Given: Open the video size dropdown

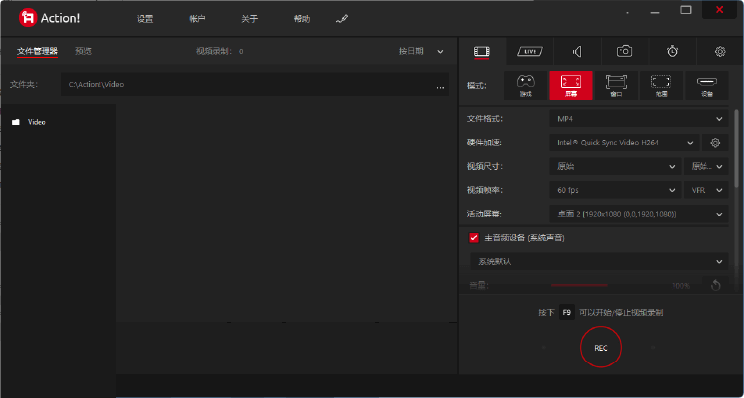Looking at the screenshot, I should [615, 167].
